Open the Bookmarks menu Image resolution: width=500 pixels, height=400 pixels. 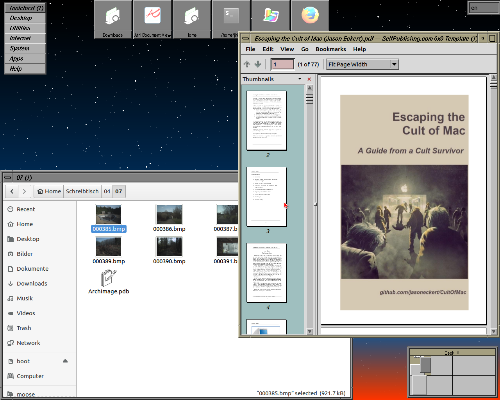click(x=331, y=49)
